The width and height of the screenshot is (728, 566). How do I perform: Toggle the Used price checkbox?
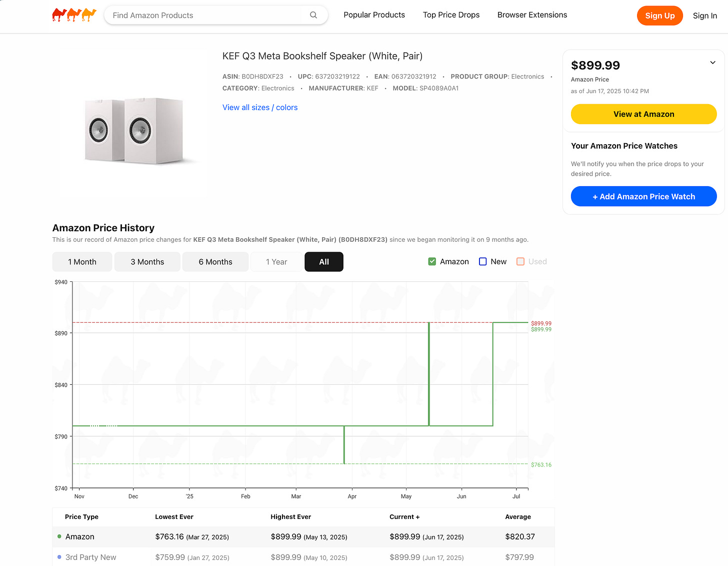coord(520,262)
